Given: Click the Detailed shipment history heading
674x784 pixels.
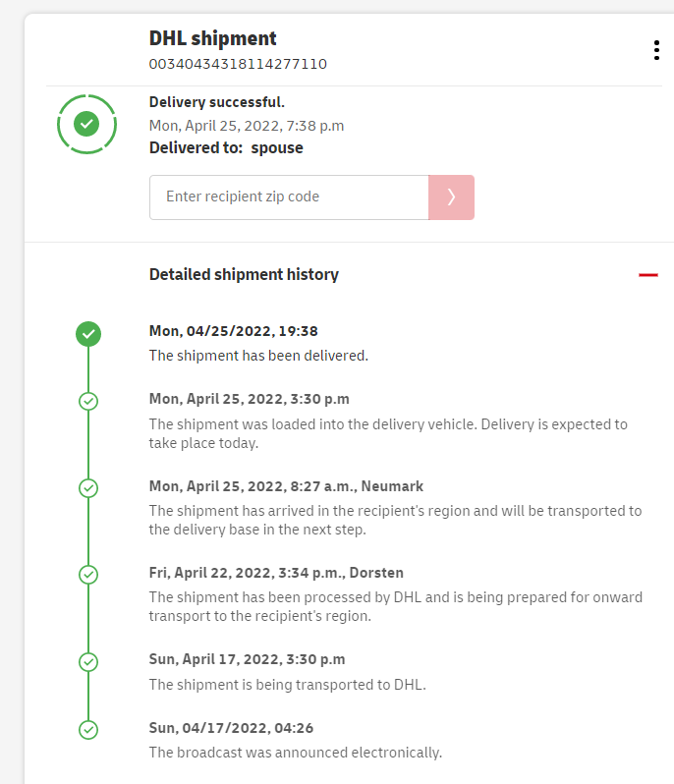Looking at the screenshot, I should (x=244, y=275).
